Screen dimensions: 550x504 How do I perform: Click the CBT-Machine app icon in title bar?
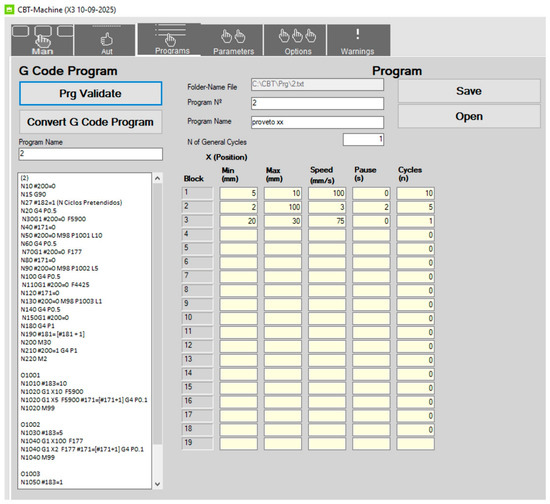(x=9, y=9)
